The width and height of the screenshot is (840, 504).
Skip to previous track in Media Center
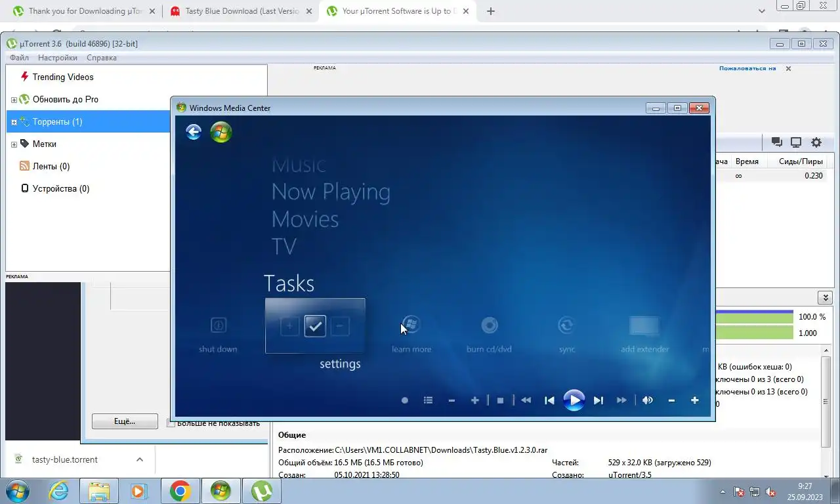[549, 400]
